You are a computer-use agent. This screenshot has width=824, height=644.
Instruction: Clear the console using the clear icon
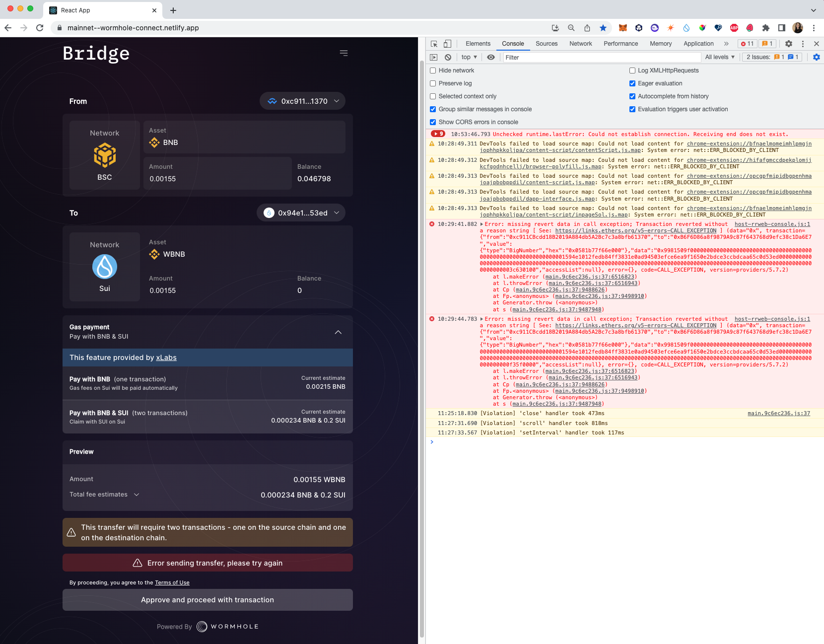pos(448,57)
